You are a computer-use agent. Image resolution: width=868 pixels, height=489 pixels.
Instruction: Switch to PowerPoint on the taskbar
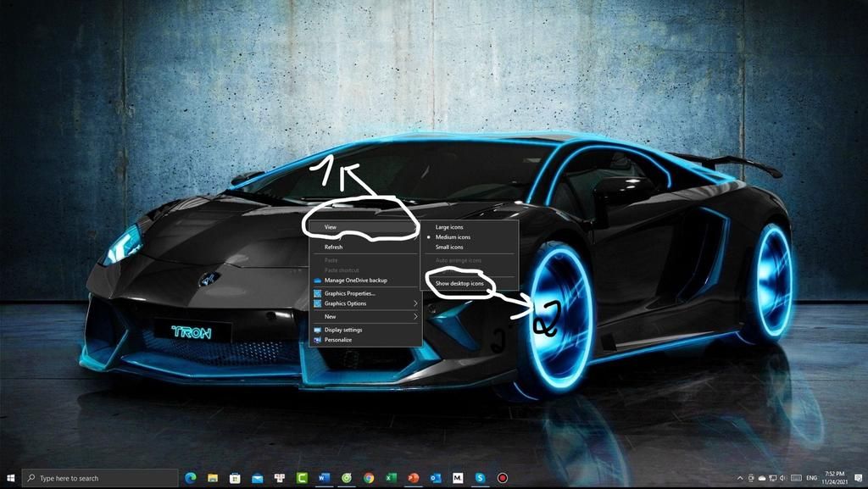413,478
